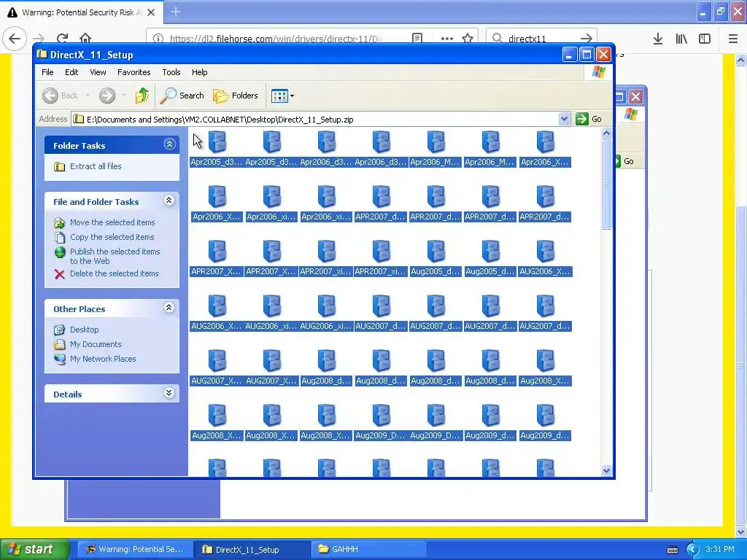Click Delete the selected items
Viewport: 747px width, 560px height.
pyautogui.click(x=115, y=273)
